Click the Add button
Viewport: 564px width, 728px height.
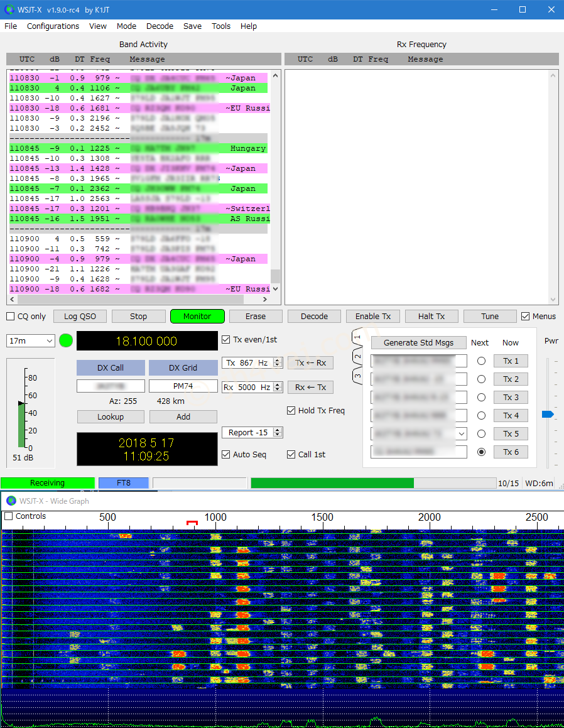click(x=183, y=417)
